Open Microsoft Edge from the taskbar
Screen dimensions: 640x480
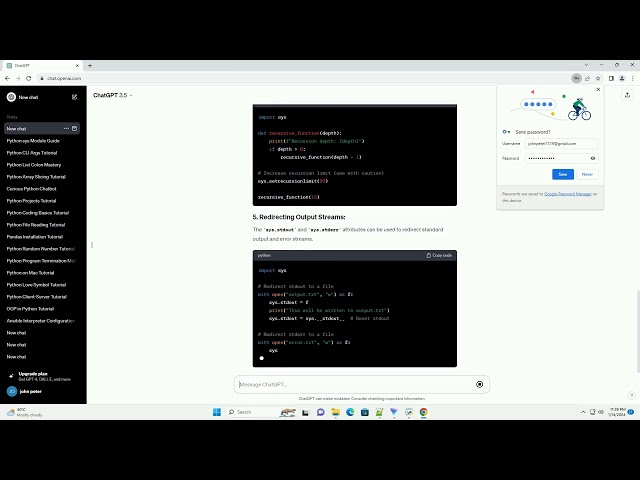pyautogui.click(x=350, y=412)
